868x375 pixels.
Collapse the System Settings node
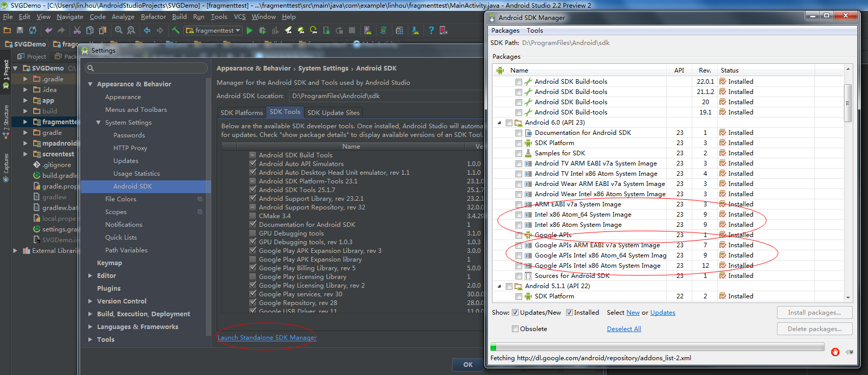pos(99,123)
